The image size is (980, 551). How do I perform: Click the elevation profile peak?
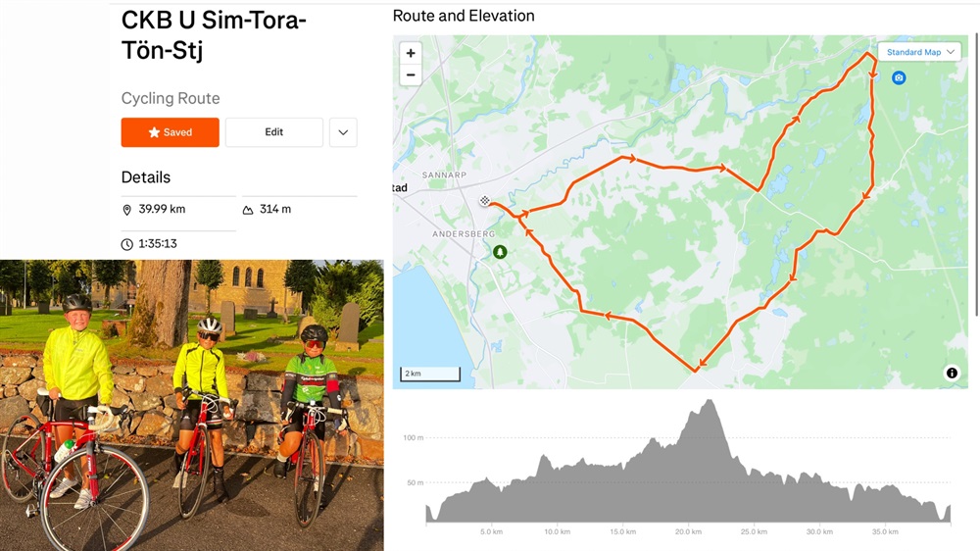709,404
